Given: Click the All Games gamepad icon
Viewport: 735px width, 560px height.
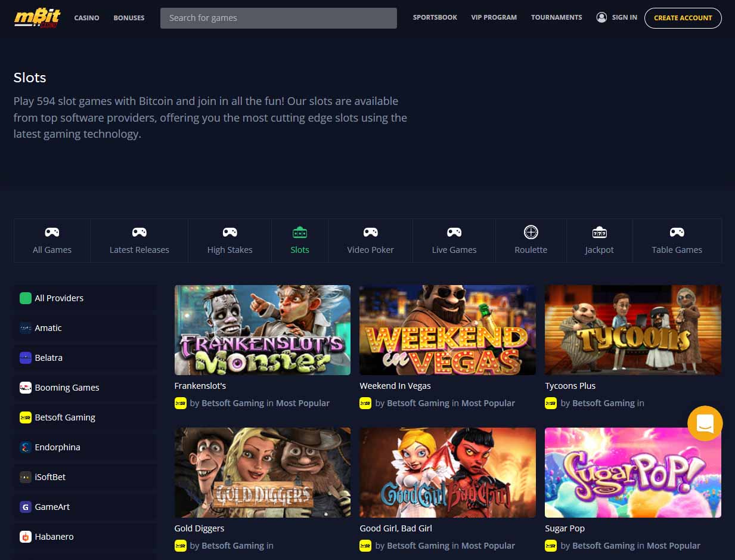Looking at the screenshot, I should [52, 232].
